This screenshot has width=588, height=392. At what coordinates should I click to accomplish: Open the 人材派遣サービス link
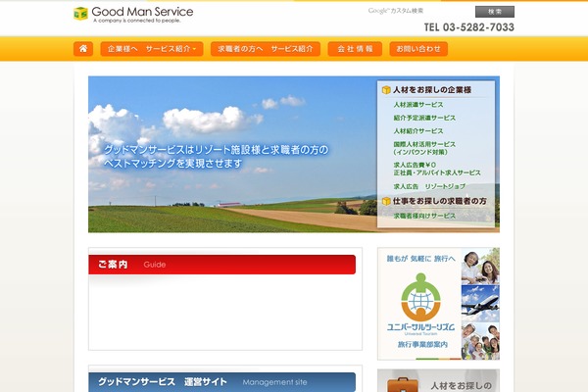click(418, 105)
